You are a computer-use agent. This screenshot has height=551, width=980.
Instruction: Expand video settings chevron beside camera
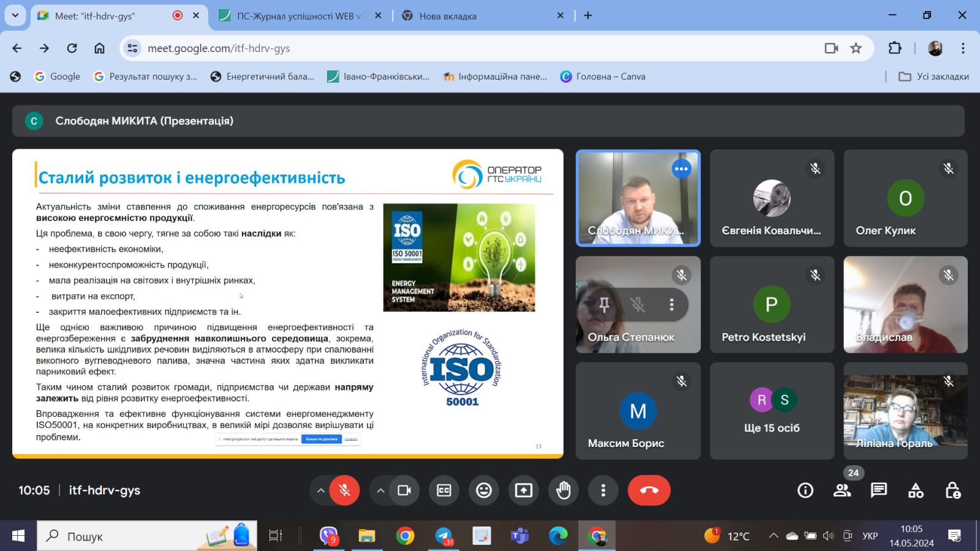[380, 490]
